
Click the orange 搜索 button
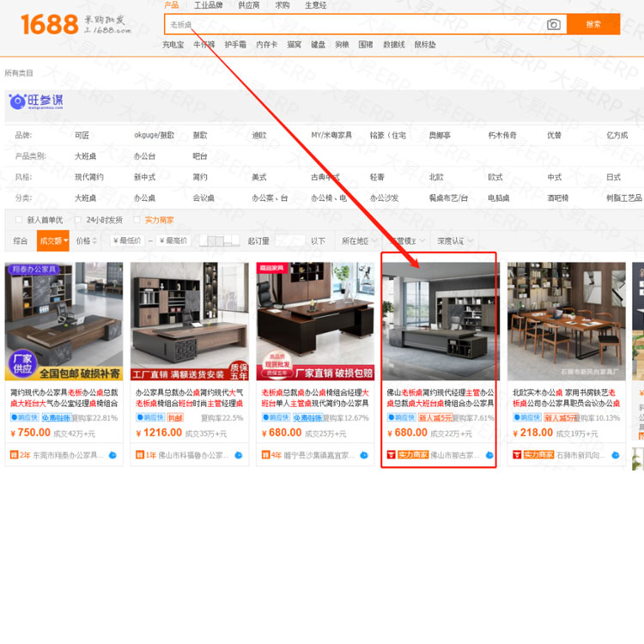point(593,25)
